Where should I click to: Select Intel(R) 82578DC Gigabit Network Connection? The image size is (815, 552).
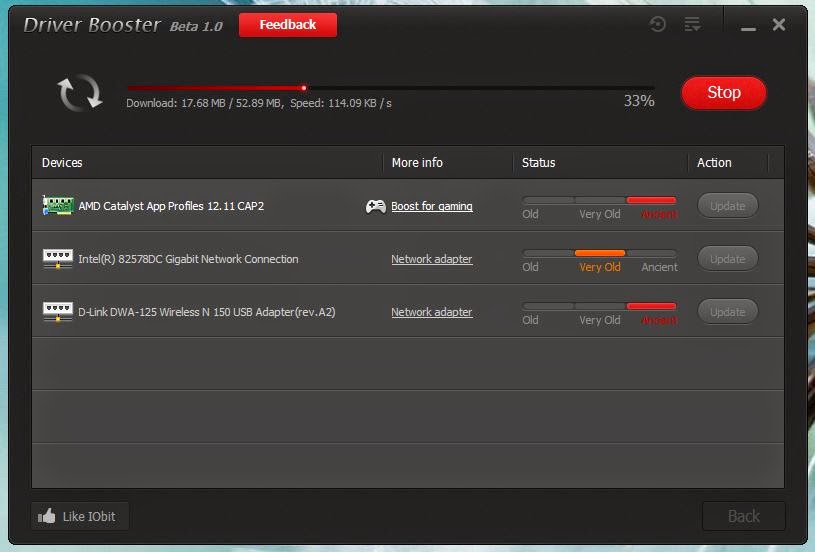[x=188, y=259]
